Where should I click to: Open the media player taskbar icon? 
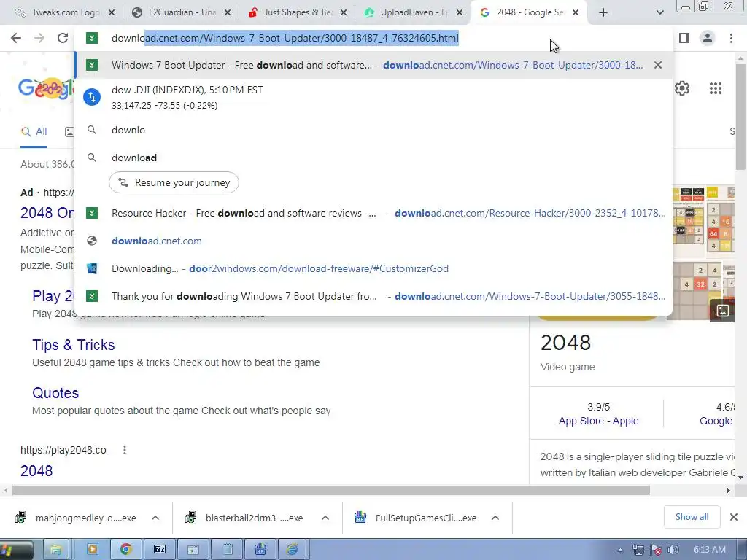(91, 550)
